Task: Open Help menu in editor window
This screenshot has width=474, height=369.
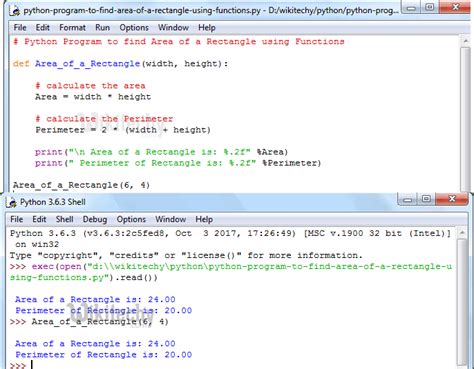Action: point(207,28)
